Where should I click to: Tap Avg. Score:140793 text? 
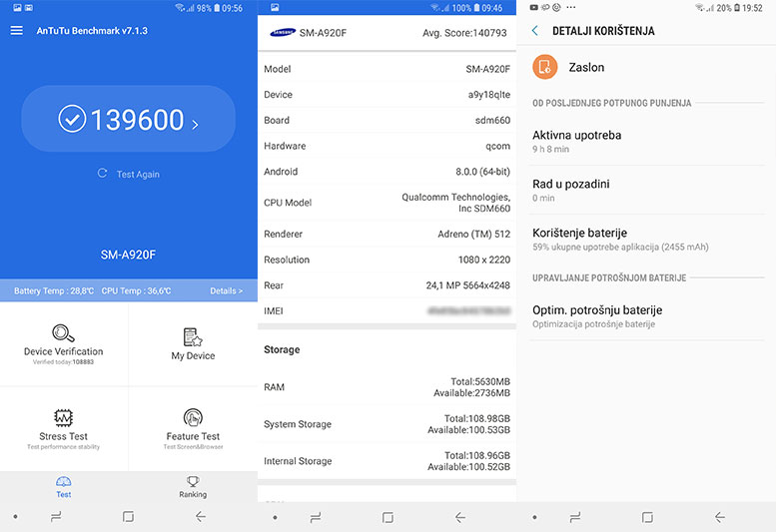464,33
